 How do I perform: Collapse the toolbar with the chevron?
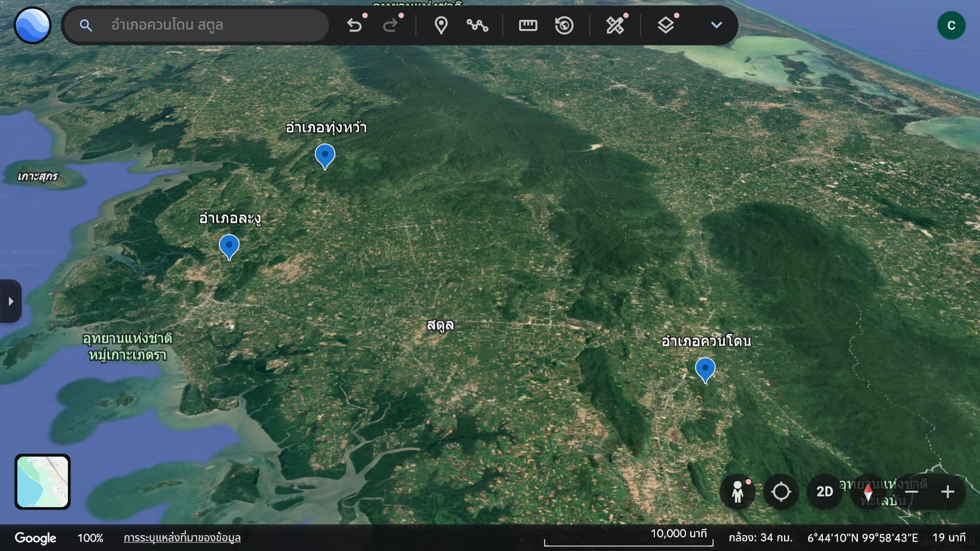coord(716,25)
